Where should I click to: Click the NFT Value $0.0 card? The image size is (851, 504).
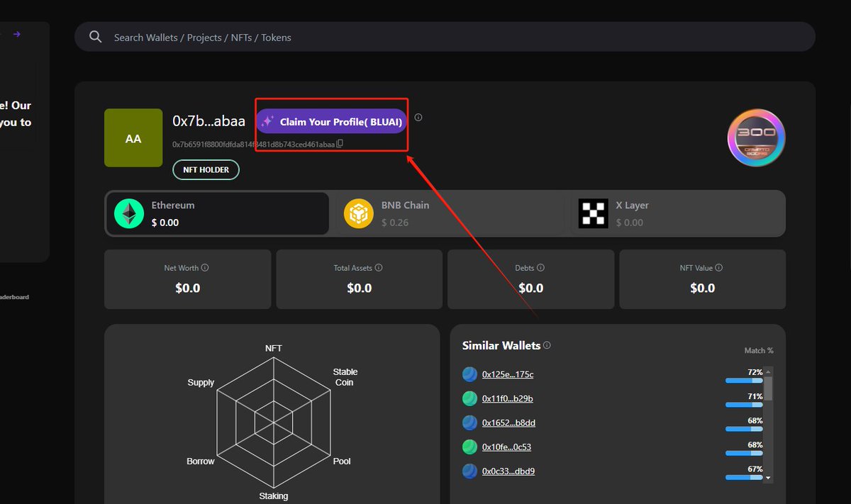(x=702, y=279)
